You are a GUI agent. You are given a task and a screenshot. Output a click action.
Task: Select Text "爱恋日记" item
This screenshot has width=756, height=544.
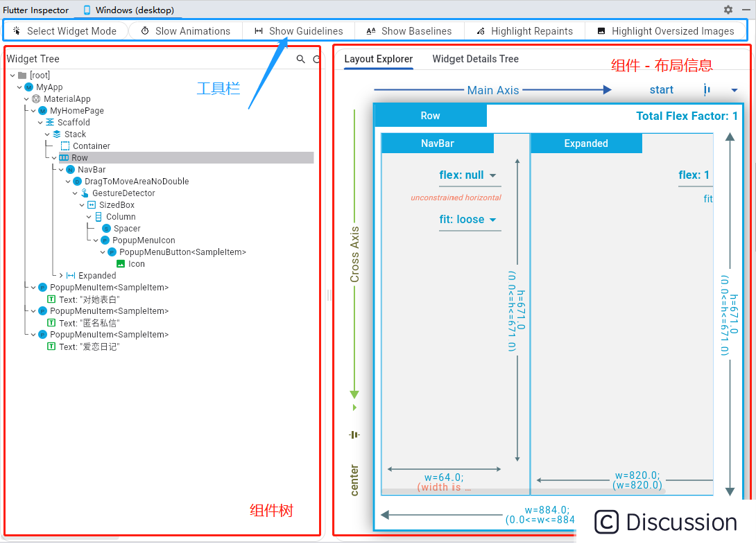[x=89, y=346]
